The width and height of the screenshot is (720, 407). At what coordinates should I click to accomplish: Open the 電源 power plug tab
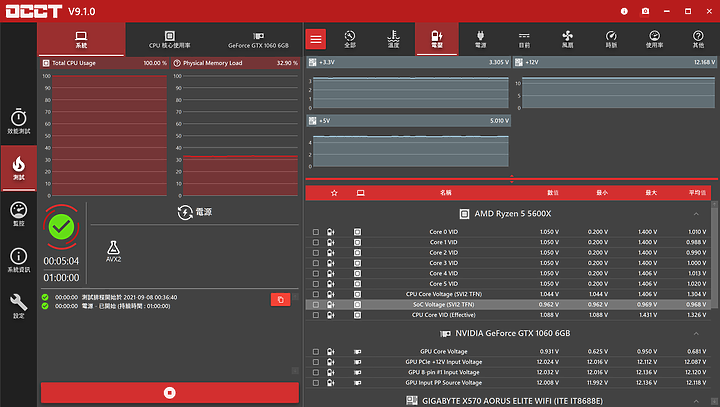480,39
